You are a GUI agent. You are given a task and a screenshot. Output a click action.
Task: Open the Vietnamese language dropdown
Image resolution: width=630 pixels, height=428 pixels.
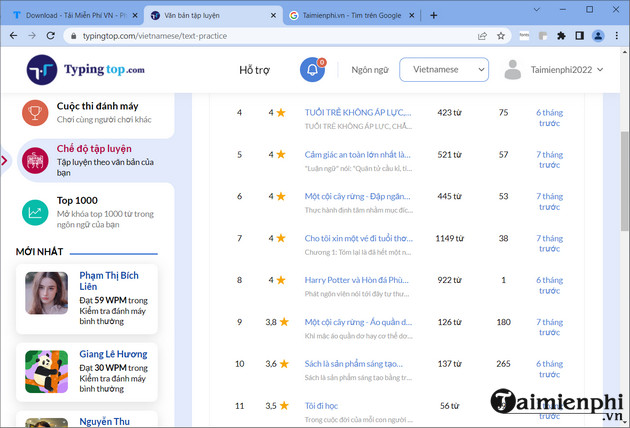point(444,70)
